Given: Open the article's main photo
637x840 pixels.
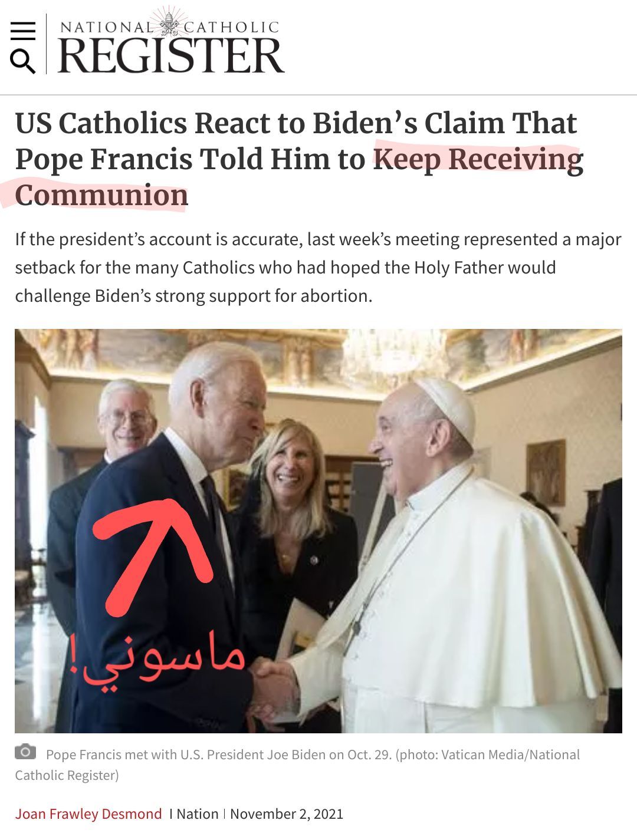Looking at the screenshot, I should (x=318, y=531).
